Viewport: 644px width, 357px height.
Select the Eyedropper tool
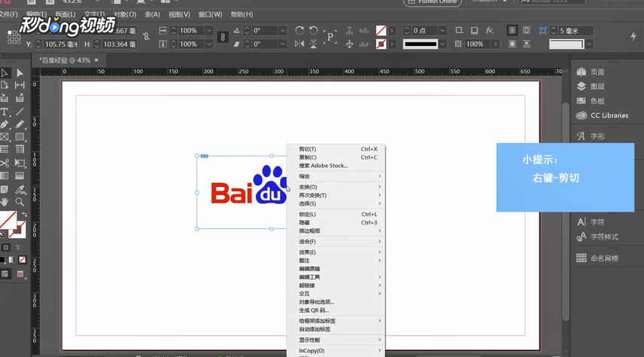tap(20, 189)
